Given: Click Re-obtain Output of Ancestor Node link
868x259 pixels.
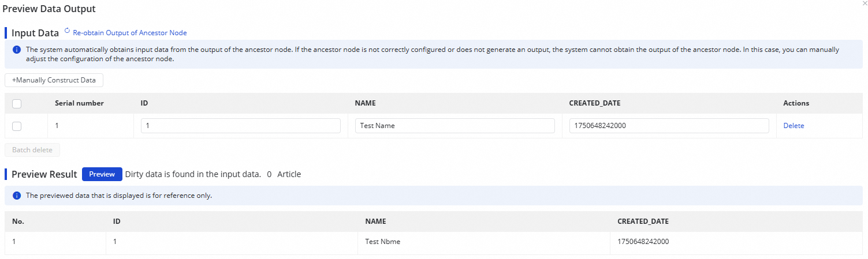Looking at the screenshot, I should click(x=129, y=33).
